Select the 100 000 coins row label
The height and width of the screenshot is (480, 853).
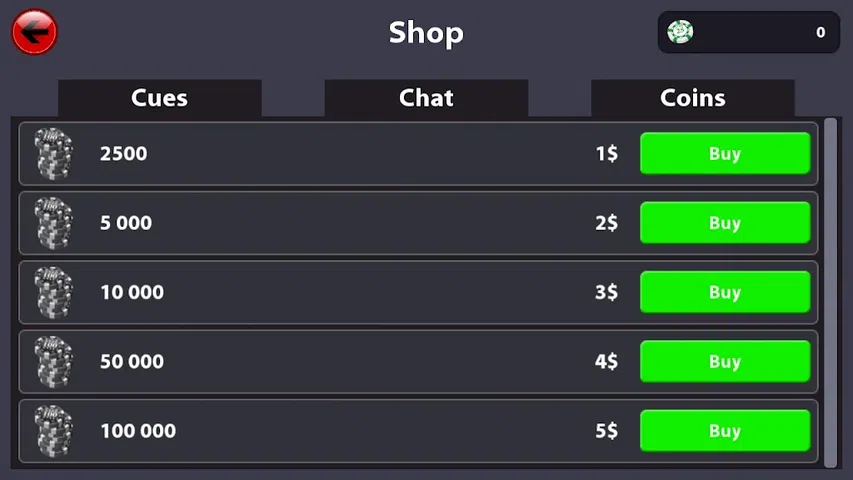[138, 431]
